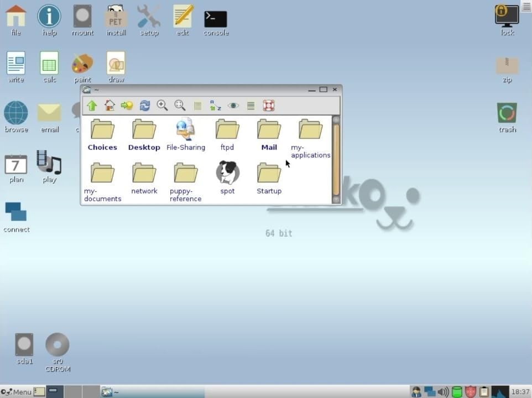Go up to parent directory in file manager
Image resolution: width=532 pixels, height=398 pixels.
point(92,106)
